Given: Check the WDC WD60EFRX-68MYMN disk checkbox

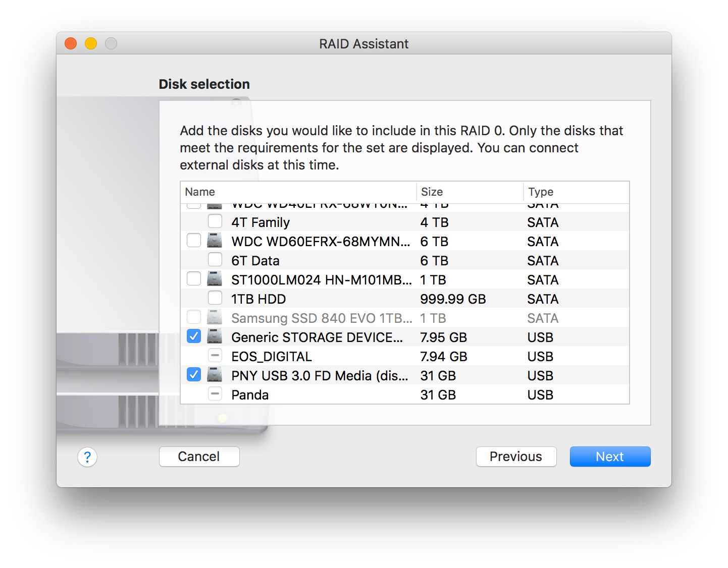Looking at the screenshot, I should tap(194, 241).
